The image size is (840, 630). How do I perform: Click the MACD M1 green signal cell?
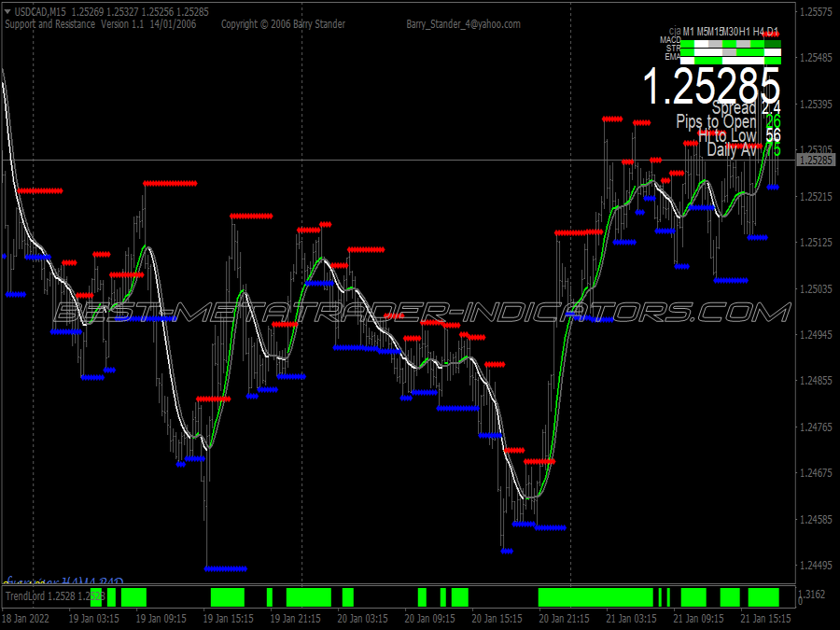687,44
